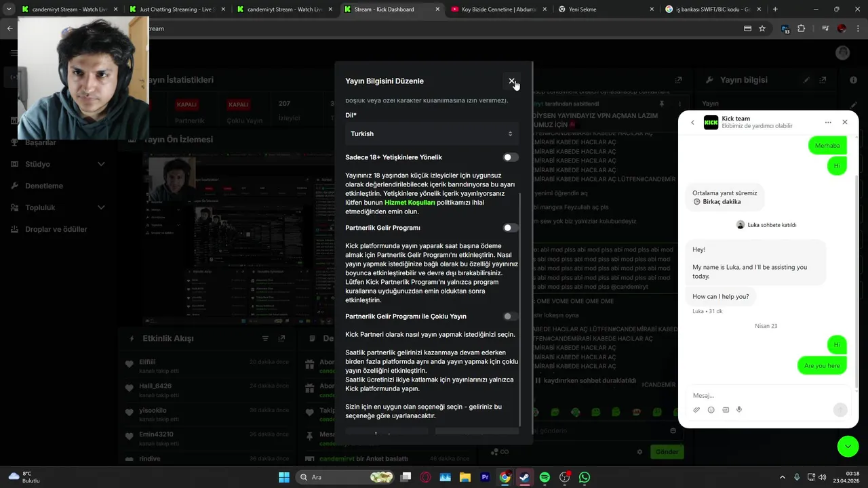Open the three-dot menu in Kick team chat
This screenshot has height=488, width=868.
(x=828, y=123)
